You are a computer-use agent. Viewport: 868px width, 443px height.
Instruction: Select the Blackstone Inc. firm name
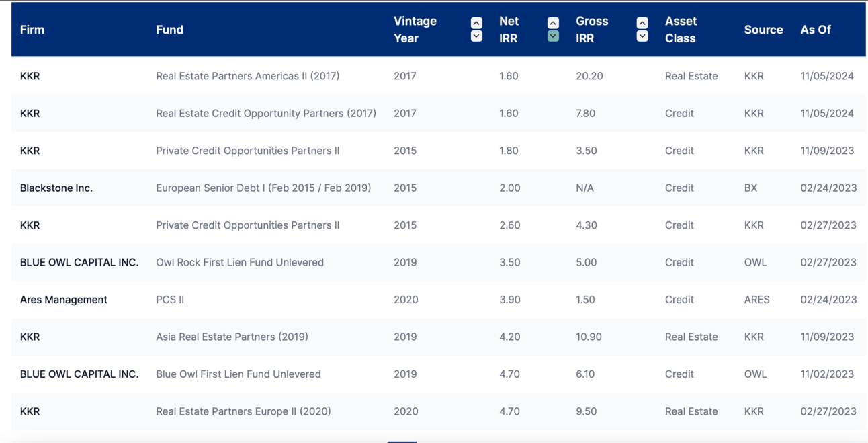pyautogui.click(x=56, y=188)
